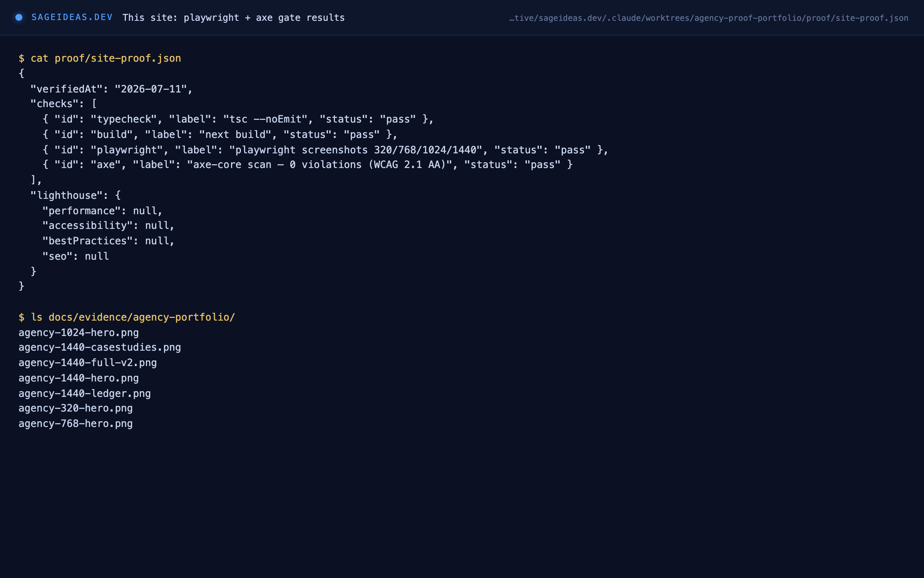
Task: Click the title 'This site: playwright + axe gate results'
Action: click(x=234, y=18)
